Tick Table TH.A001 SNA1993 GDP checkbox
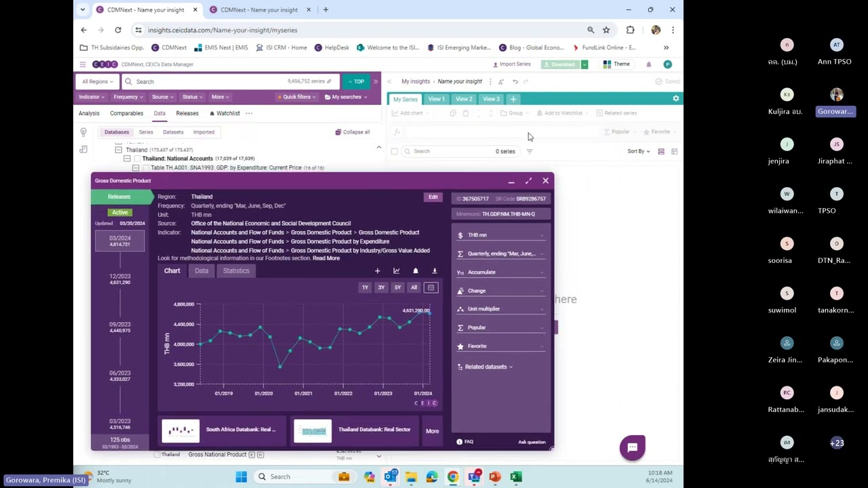Viewport: 868px width, 488px height. click(145, 167)
